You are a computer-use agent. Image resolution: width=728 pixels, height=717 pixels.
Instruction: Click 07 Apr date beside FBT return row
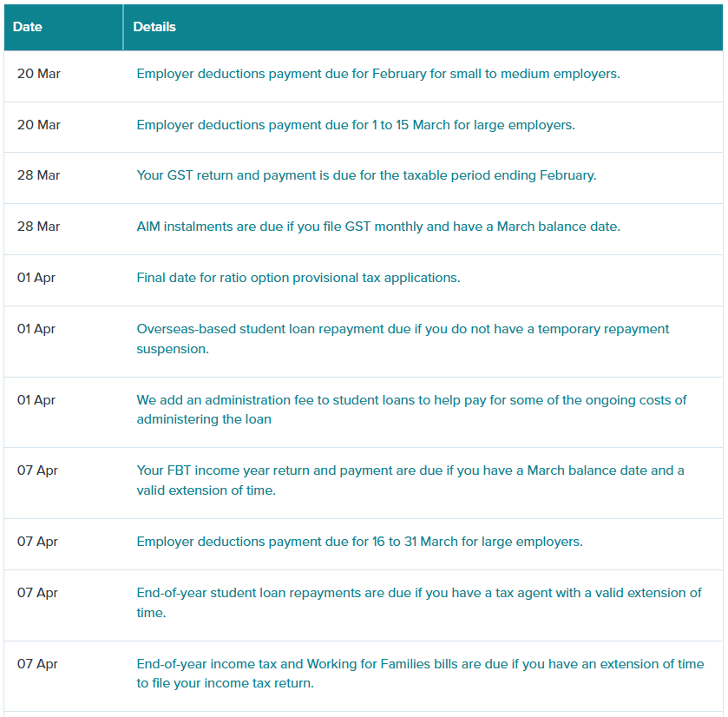point(37,470)
